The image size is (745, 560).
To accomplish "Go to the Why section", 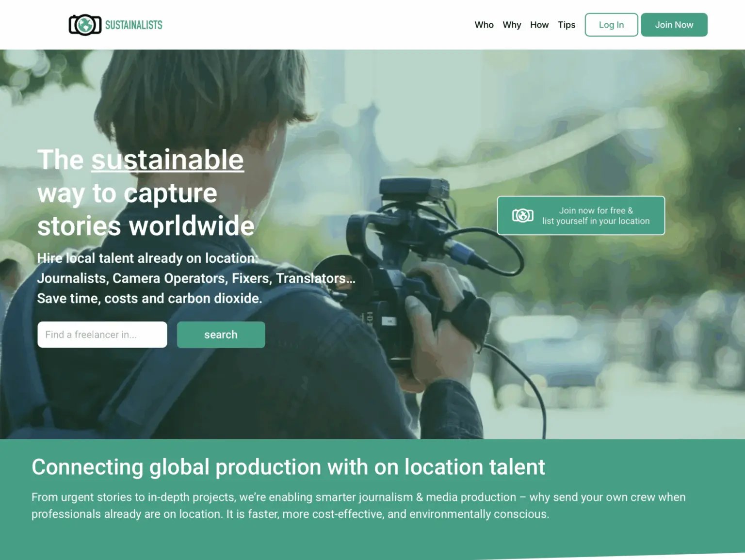I will [x=512, y=25].
